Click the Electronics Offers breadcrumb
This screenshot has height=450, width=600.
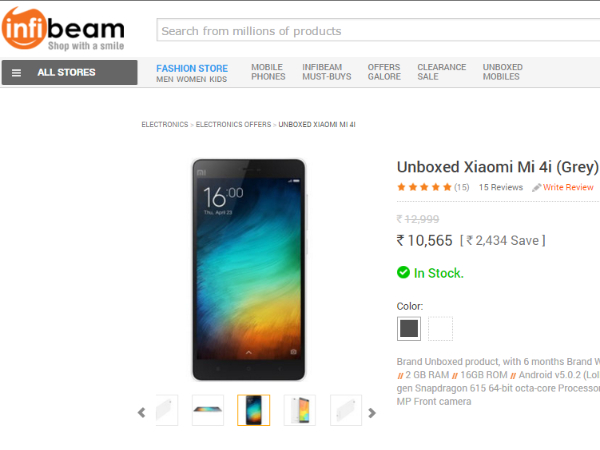pos(233,125)
